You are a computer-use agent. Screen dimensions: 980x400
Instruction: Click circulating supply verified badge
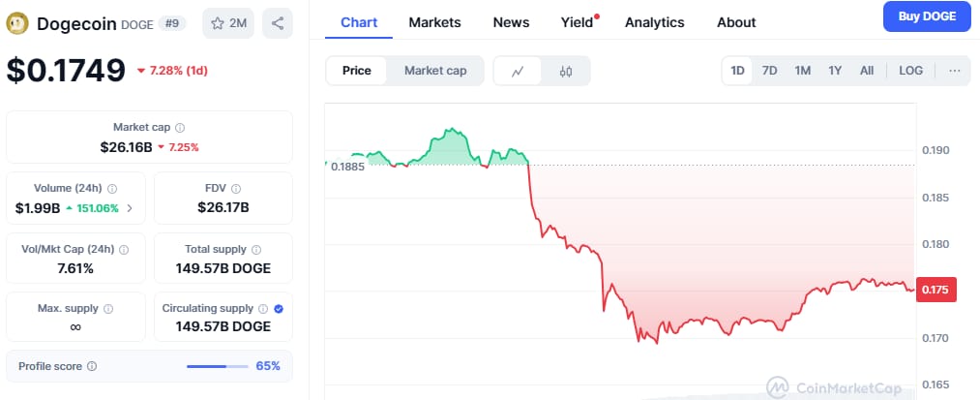(279, 309)
